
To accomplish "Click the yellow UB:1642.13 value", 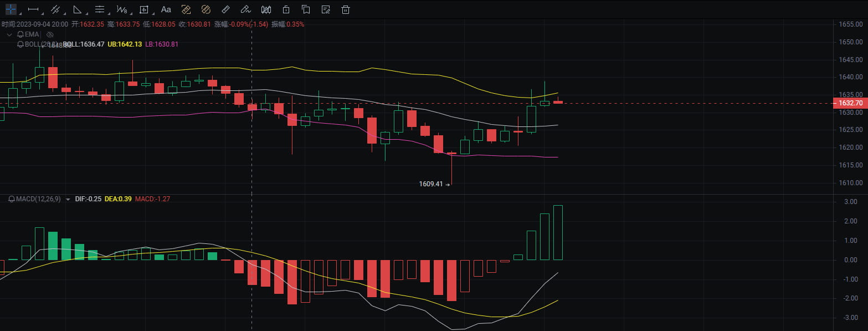I will (125, 44).
